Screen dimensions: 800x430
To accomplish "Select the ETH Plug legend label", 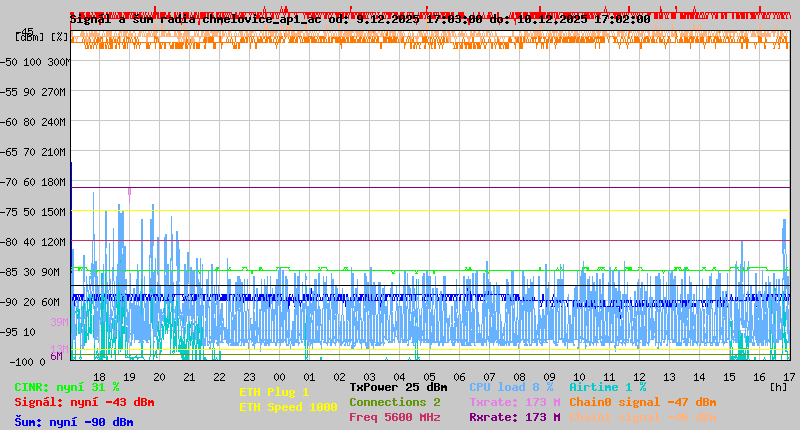I will (x=275, y=392).
